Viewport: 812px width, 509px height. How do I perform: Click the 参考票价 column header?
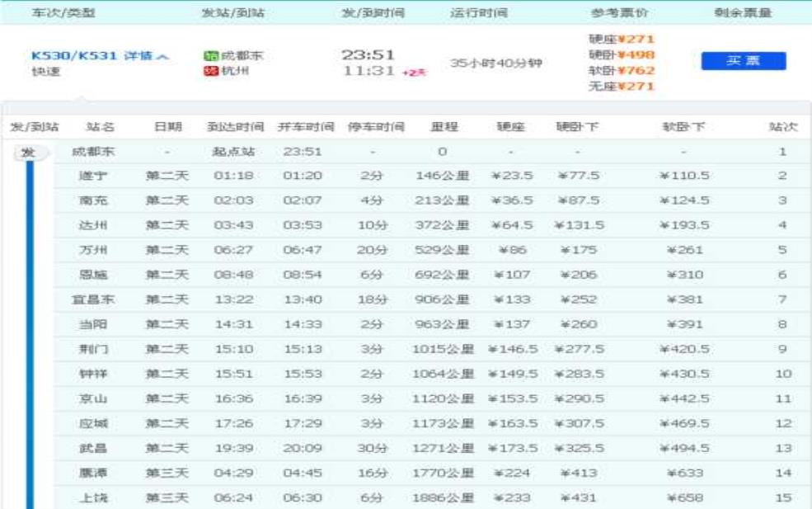[619, 13]
